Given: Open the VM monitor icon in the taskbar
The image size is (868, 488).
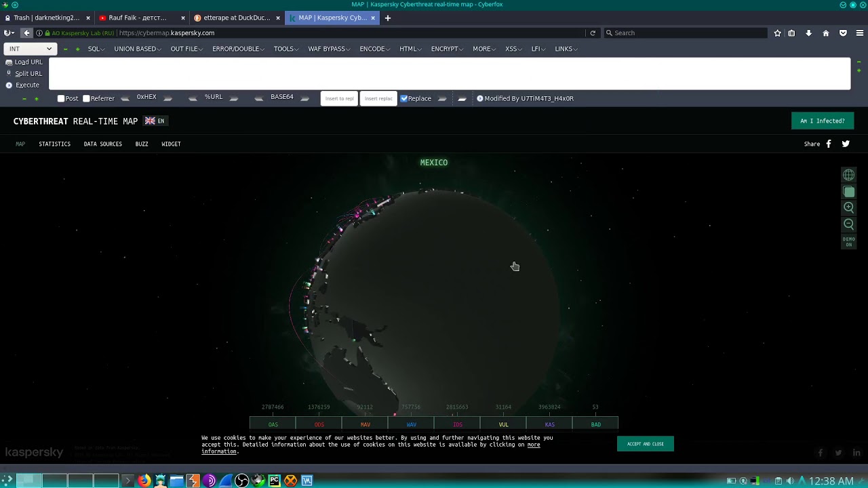Looking at the screenshot, I should coord(307,481).
